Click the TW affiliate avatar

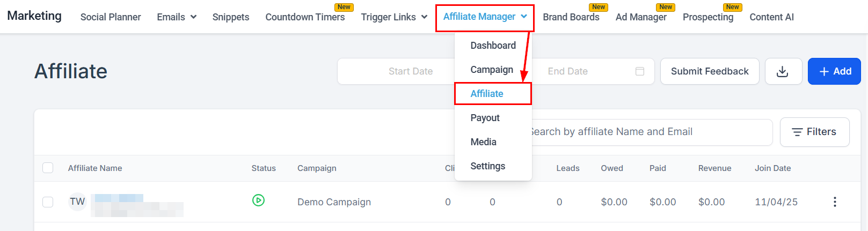click(x=77, y=202)
